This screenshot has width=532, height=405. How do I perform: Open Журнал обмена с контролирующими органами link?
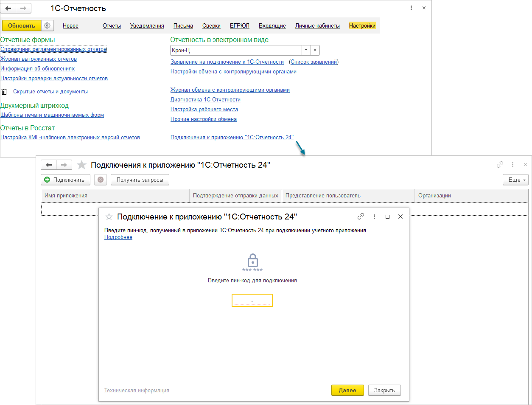pos(230,90)
